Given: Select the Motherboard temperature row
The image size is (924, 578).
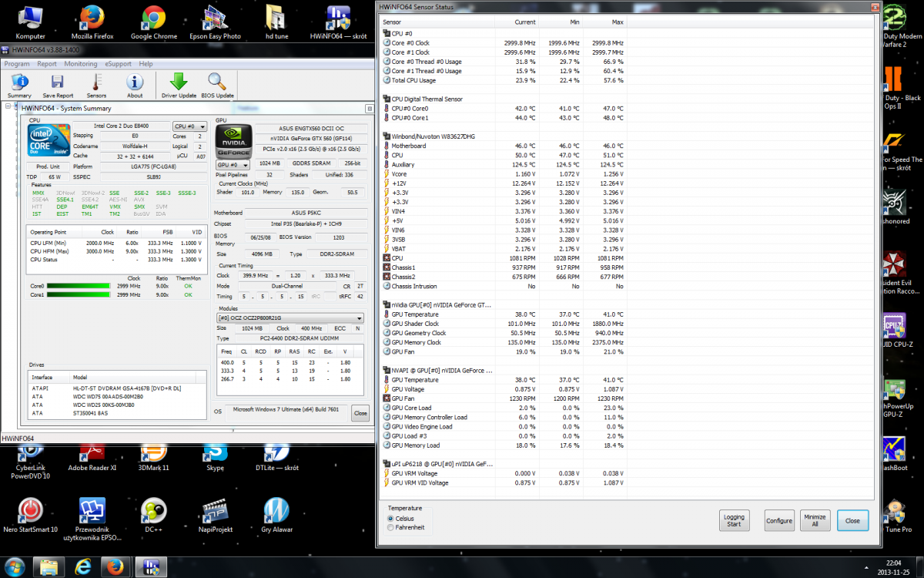Looking at the screenshot, I should point(504,146).
